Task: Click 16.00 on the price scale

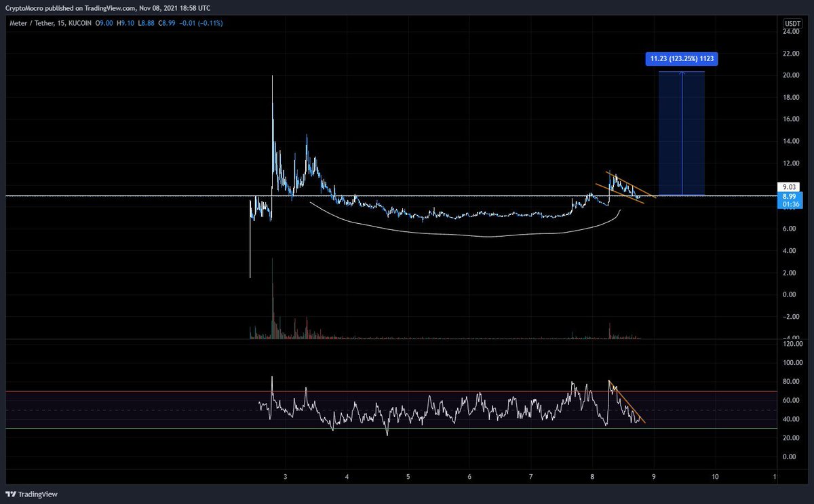Action: pyautogui.click(x=790, y=119)
